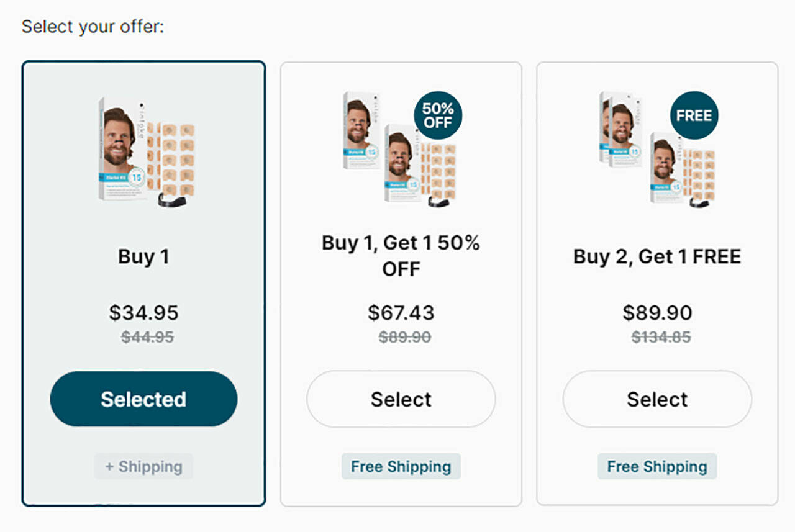Select the Buy 2, Get 1 FREE offer button
The width and height of the screenshot is (795, 532).
click(657, 399)
